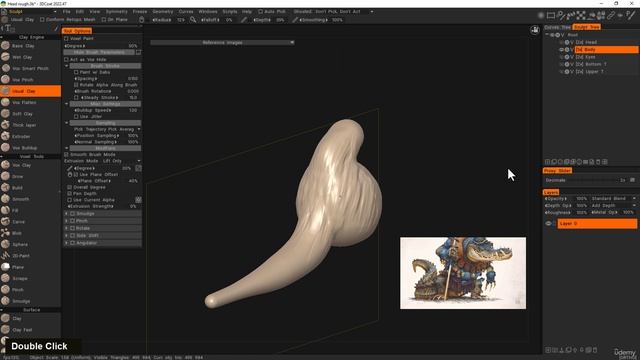This screenshot has height=360, width=640.
Task: Switch to the Curves Tree tab
Action: tap(557, 27)
